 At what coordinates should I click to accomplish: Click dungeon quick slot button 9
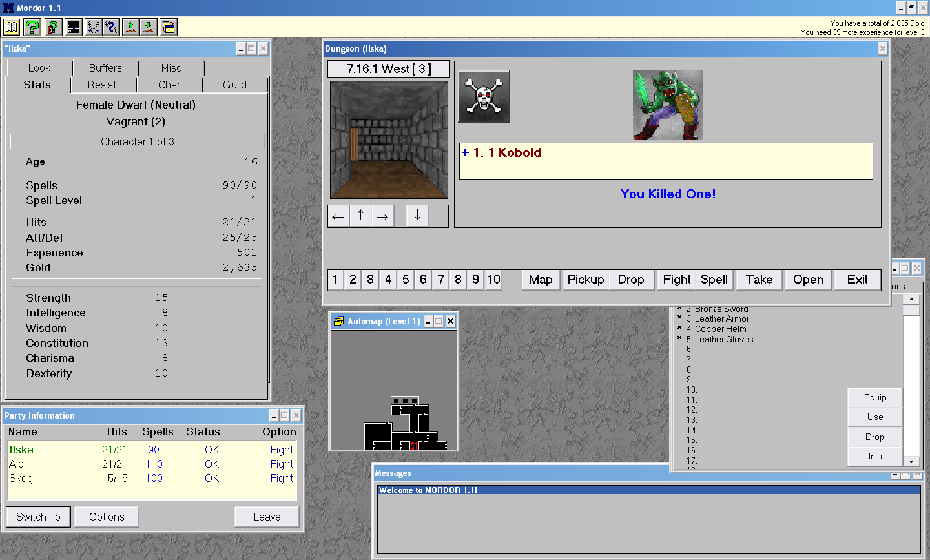475,280
